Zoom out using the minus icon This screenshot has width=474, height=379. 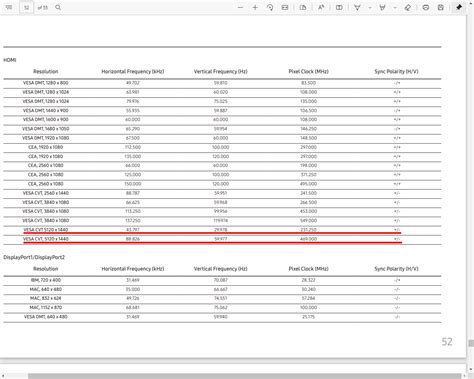[240, 7]
